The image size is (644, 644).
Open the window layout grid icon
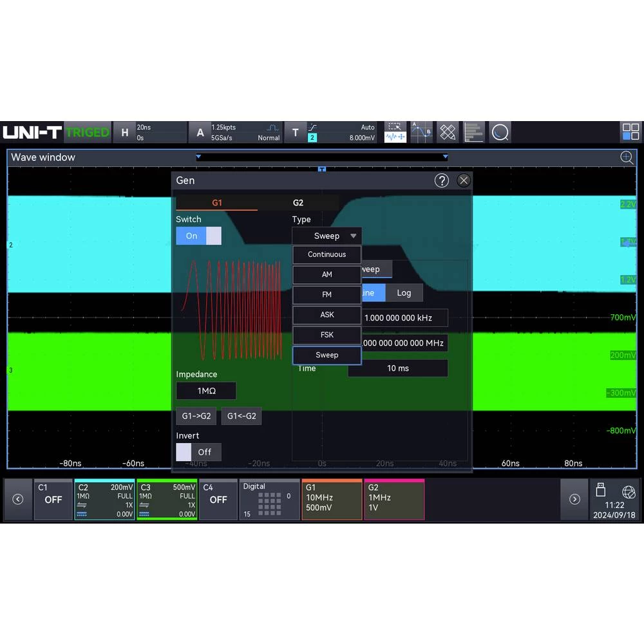(630, 132)
